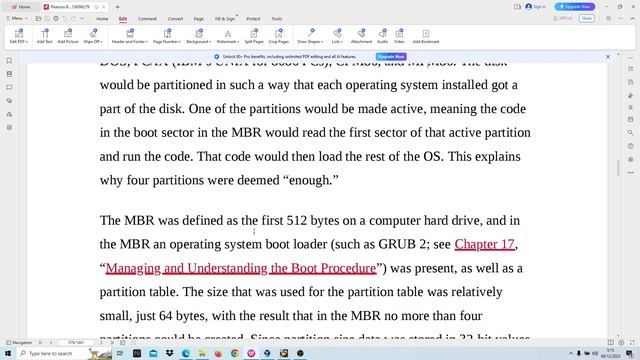The image size is (640, 360).
Task: Click the Page Number tool
Action: [x=167, y=36]
